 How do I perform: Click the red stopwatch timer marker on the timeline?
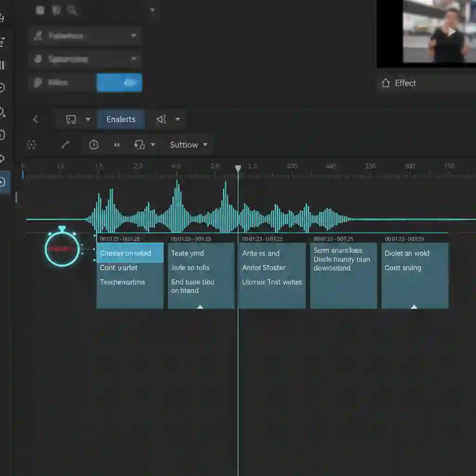[x=61, y=249]
